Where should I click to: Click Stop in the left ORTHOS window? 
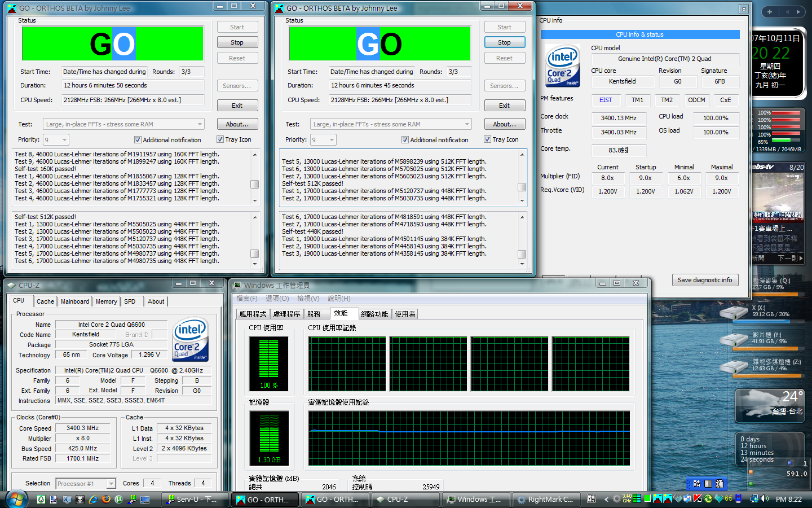click(x=237, y=42)
